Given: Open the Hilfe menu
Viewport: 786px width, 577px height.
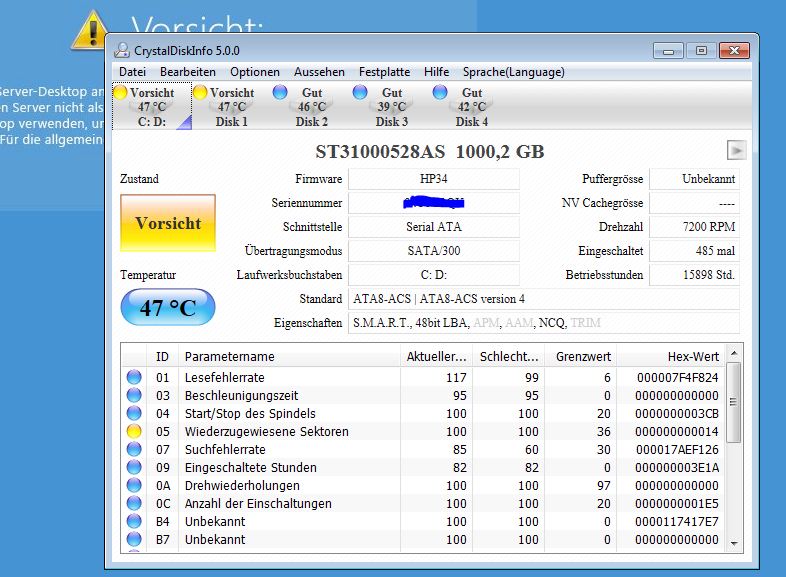Looking at the screenshot, I should pyautogui.click(x=436, y=72).
